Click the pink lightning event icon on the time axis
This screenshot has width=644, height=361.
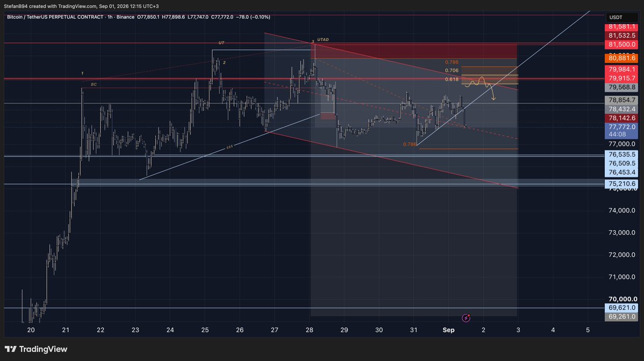466,318
